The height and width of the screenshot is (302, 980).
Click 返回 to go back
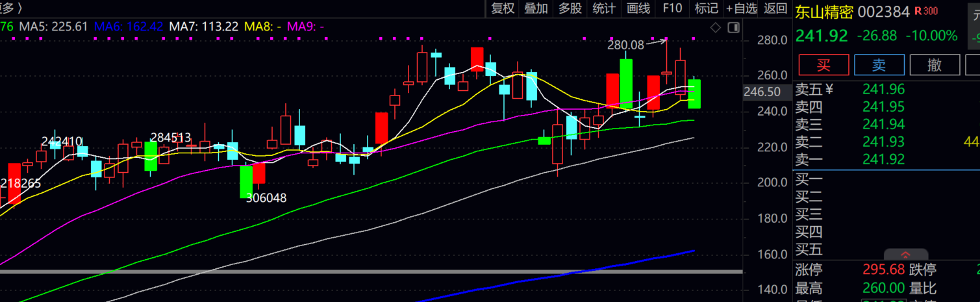click(x=775, y=8)
